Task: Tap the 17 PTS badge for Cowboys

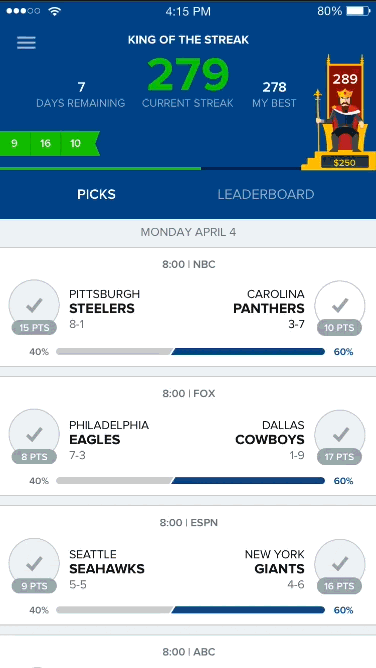Action: pos(339,457)
